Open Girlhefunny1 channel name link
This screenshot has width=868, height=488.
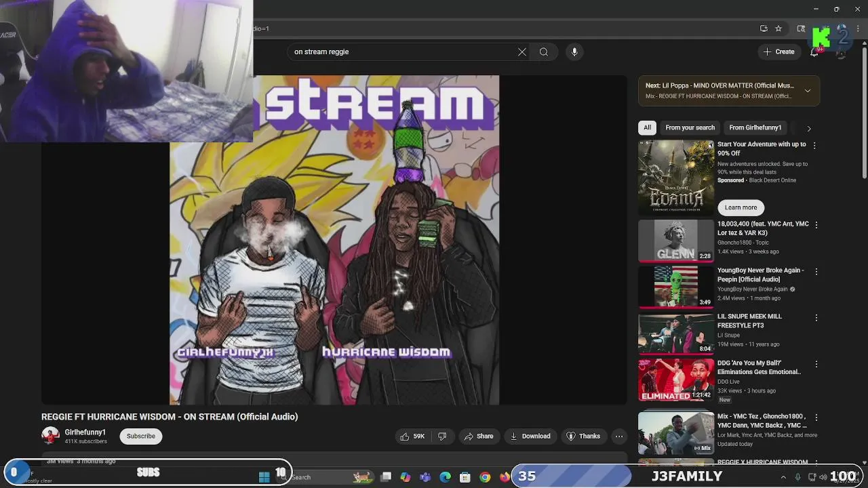point(85,432)
